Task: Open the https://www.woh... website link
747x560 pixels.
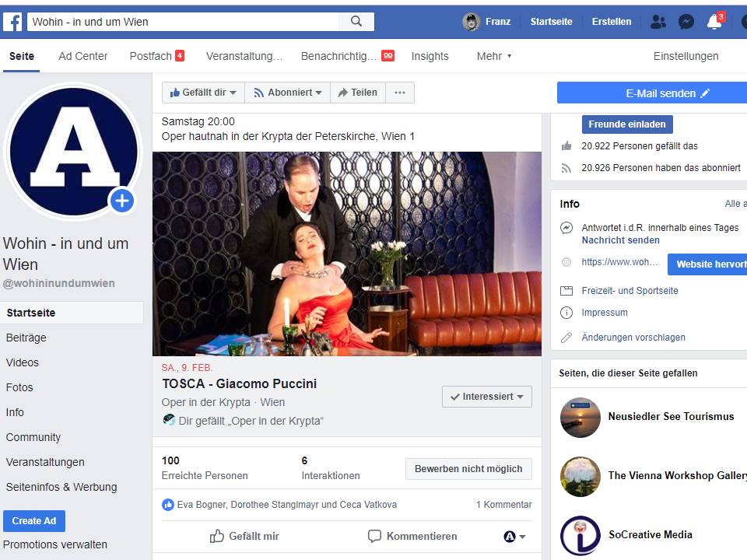Action: (619, 262)
